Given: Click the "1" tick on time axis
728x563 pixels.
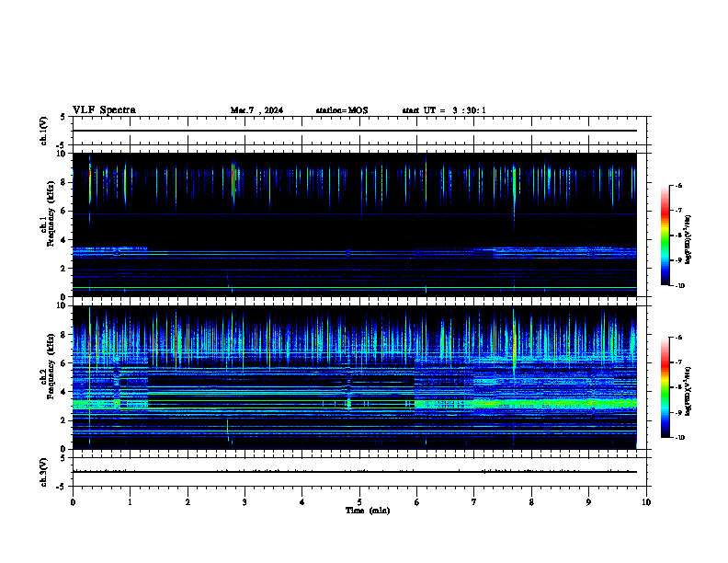Looking at the screenshot, I should (131, 502).
